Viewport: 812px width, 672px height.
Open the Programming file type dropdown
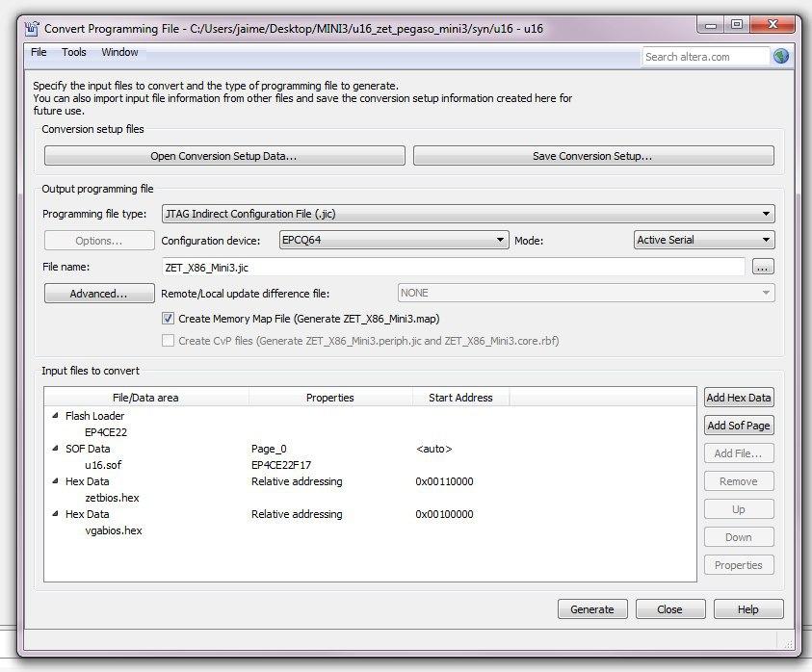468,214
